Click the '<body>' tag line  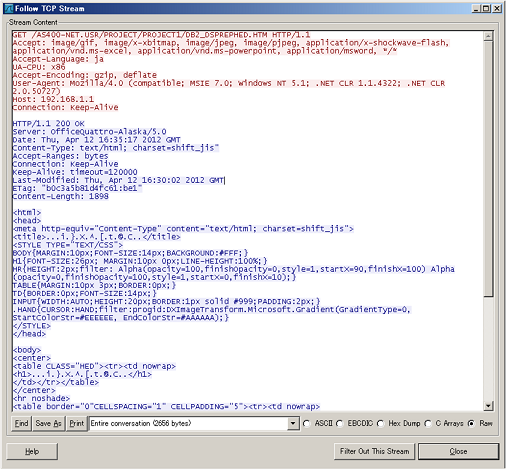(27, 350)
